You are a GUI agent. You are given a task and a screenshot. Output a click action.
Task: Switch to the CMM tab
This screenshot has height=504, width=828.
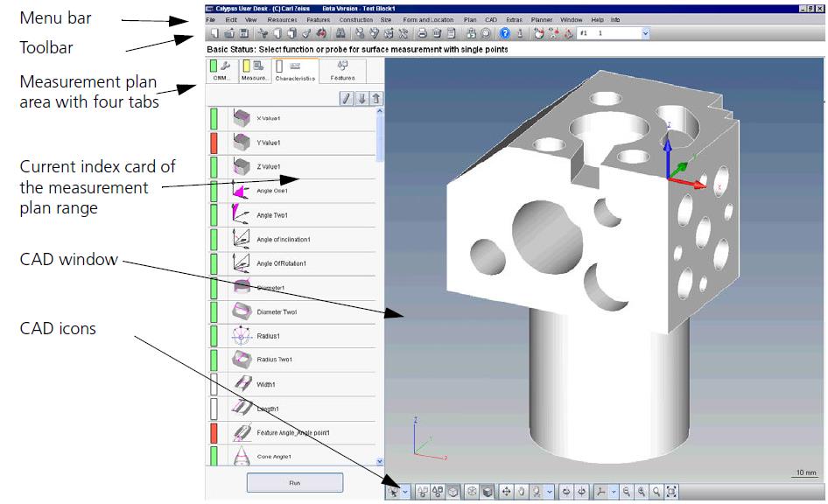click(221, 71)
